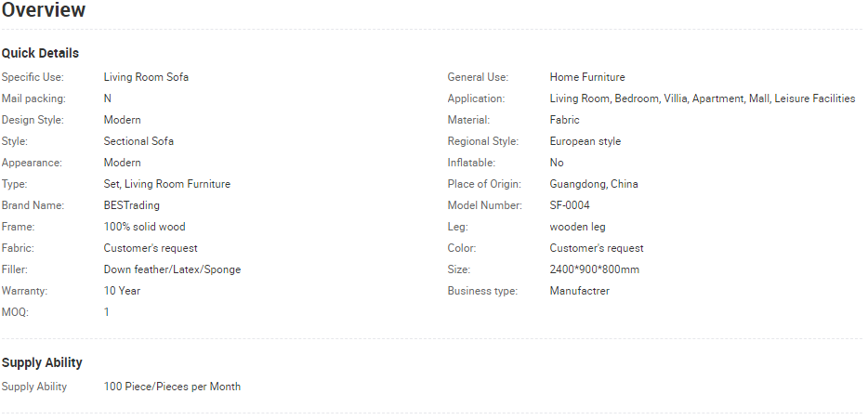
Task: Click the 100% solid wood frame value
Action: [144, 227]
